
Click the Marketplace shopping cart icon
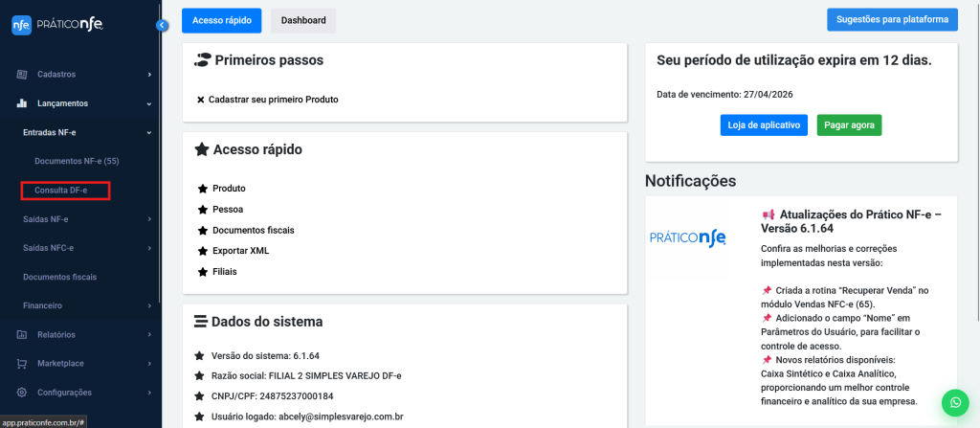point(21,364)
